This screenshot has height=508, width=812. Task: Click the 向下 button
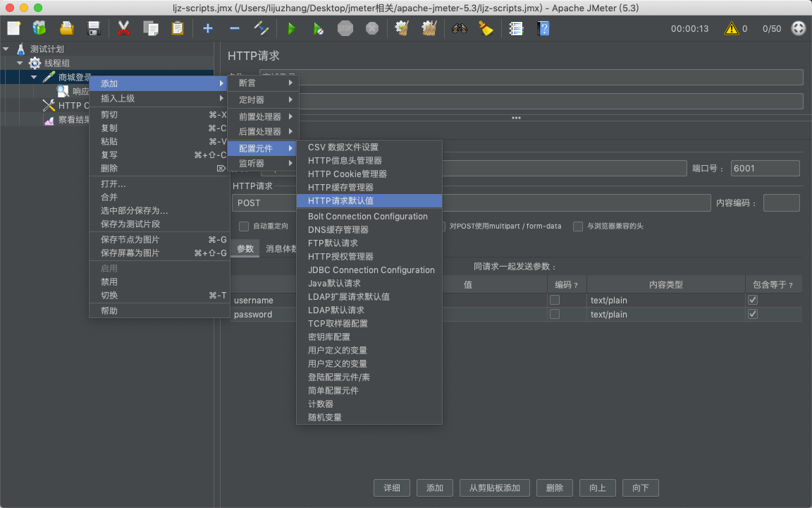click(x=641, y=488)
